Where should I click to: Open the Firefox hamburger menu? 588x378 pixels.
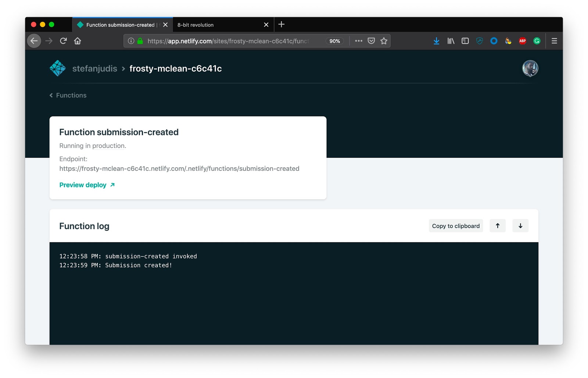554,41
